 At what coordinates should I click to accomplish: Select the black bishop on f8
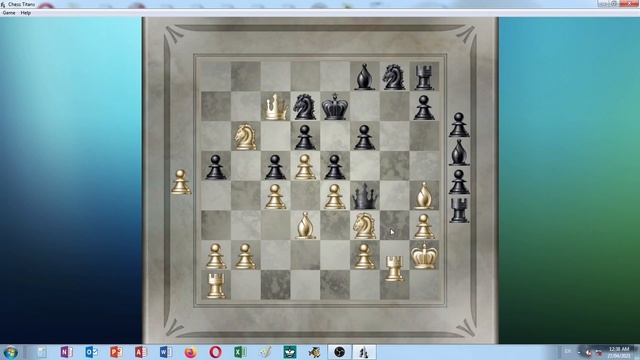(x=364, y=77)
